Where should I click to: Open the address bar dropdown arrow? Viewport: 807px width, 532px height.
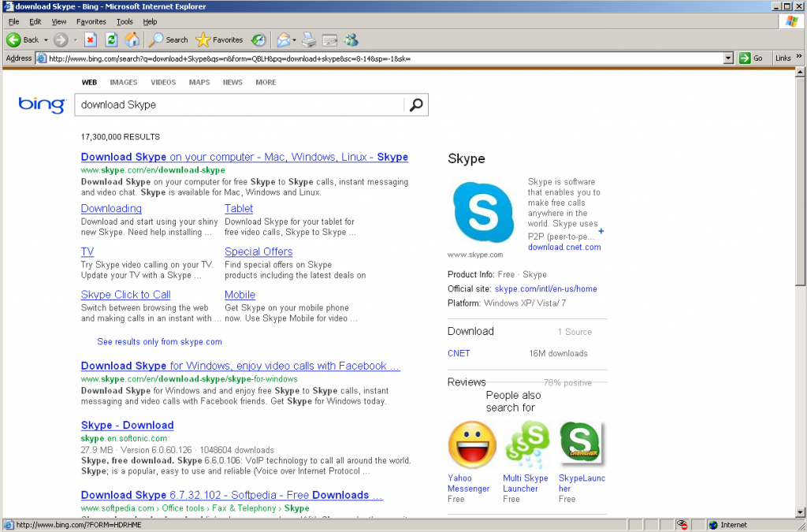[x=728, y=58]
